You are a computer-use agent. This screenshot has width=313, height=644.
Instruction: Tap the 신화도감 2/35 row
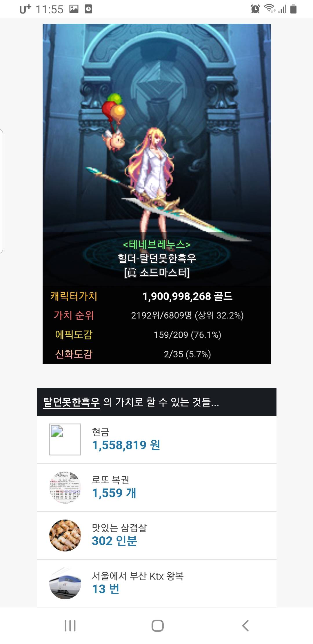coord(157,354)
